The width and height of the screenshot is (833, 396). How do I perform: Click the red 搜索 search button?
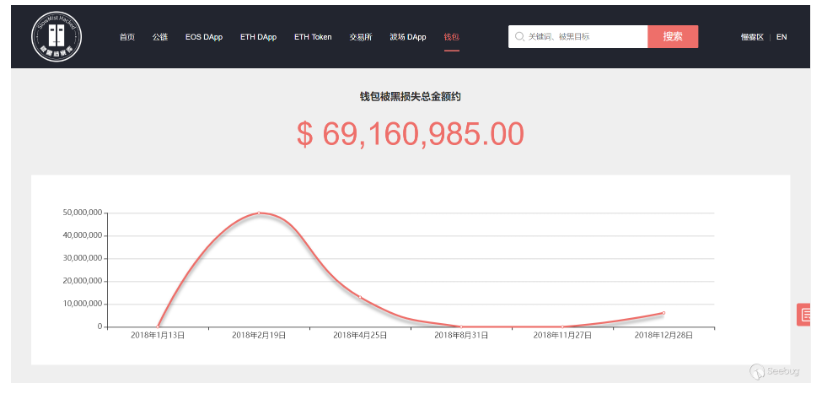673,37
